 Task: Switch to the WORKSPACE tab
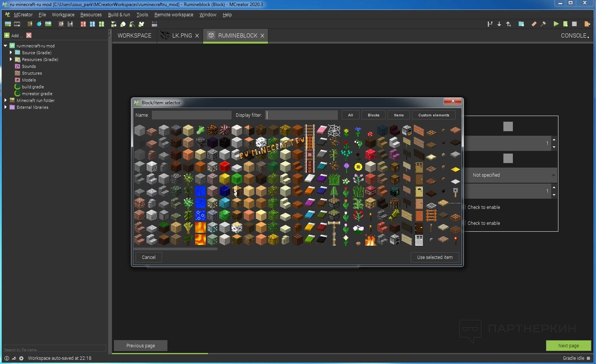tap(134, 36)
